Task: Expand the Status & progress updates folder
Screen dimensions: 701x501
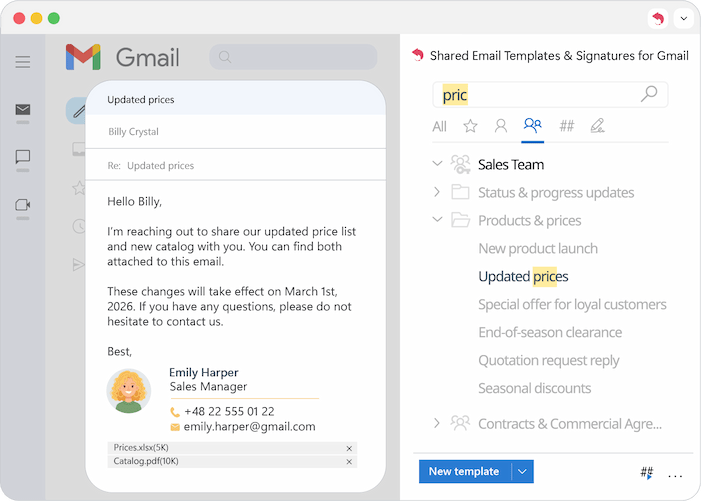Action: 437,192
